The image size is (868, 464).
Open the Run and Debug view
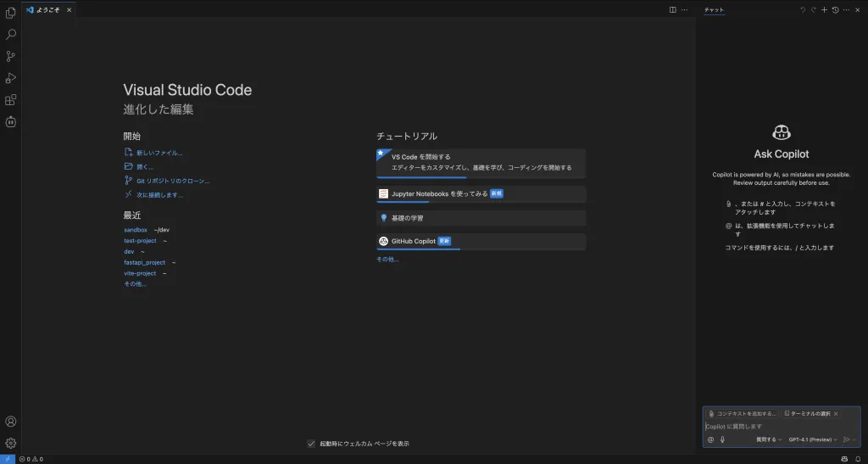(x=10, y=78)
